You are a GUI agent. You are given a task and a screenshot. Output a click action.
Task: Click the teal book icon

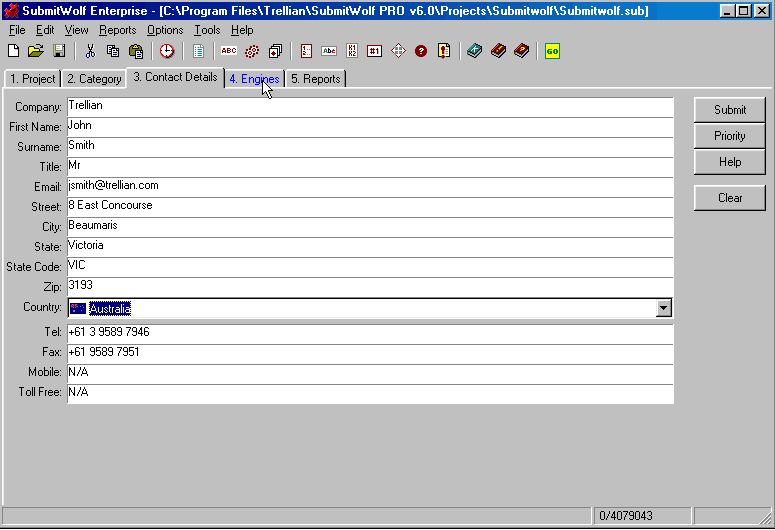coord(474,51)
